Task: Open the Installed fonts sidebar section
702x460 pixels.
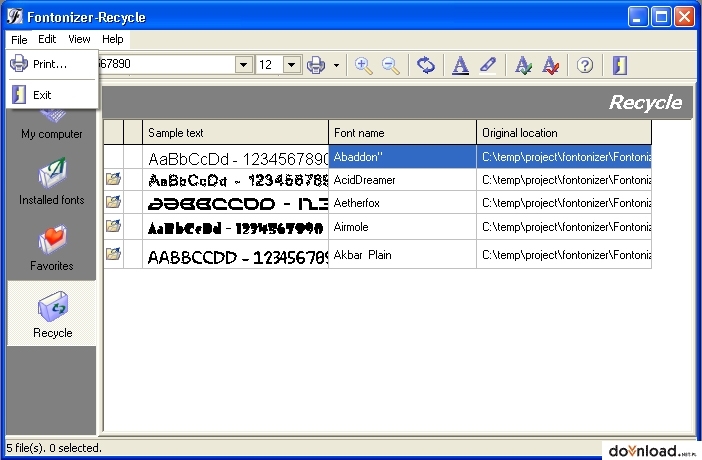Action: click(x=52, y=181)
